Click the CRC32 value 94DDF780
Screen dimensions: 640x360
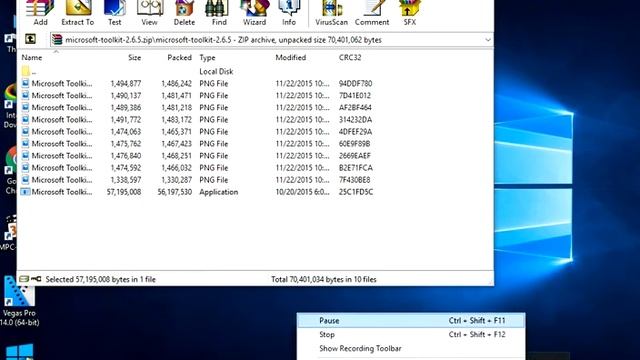point(355,83)
